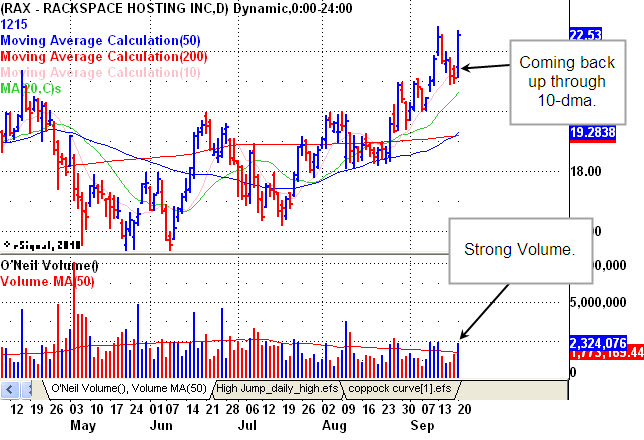Click the 18.00 price axis label

(585, 171)
